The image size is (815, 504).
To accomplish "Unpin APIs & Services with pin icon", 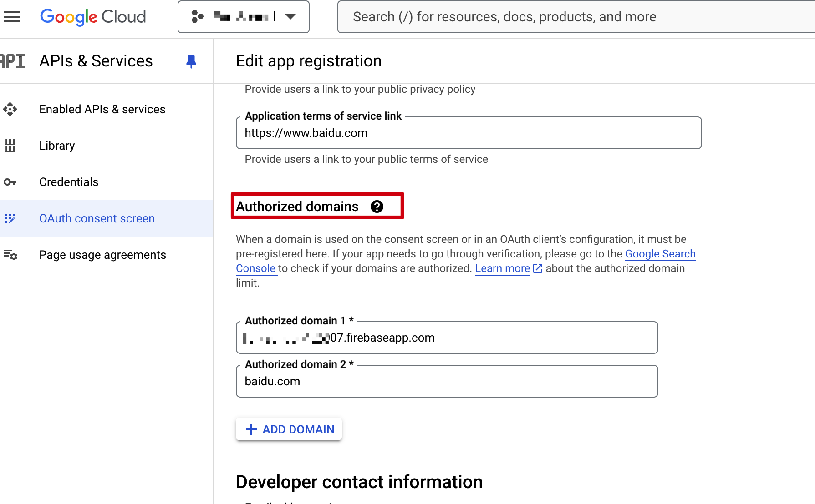I will coord(191,61).
